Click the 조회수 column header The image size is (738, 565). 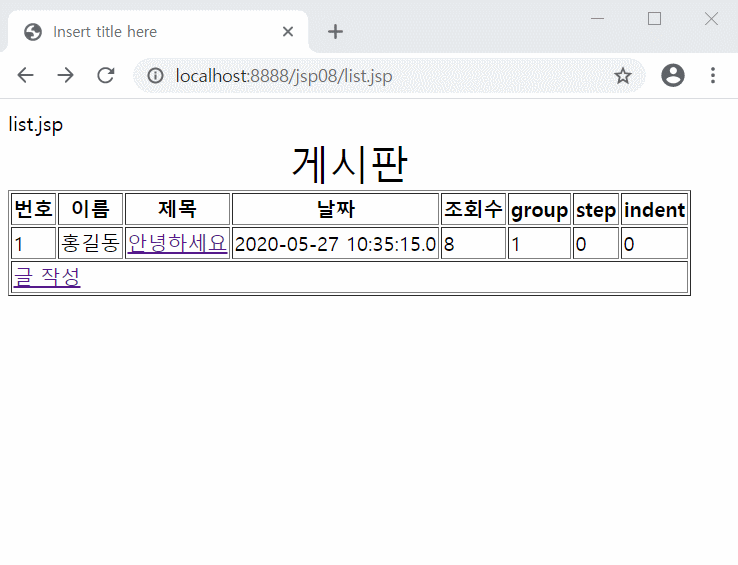473,209
